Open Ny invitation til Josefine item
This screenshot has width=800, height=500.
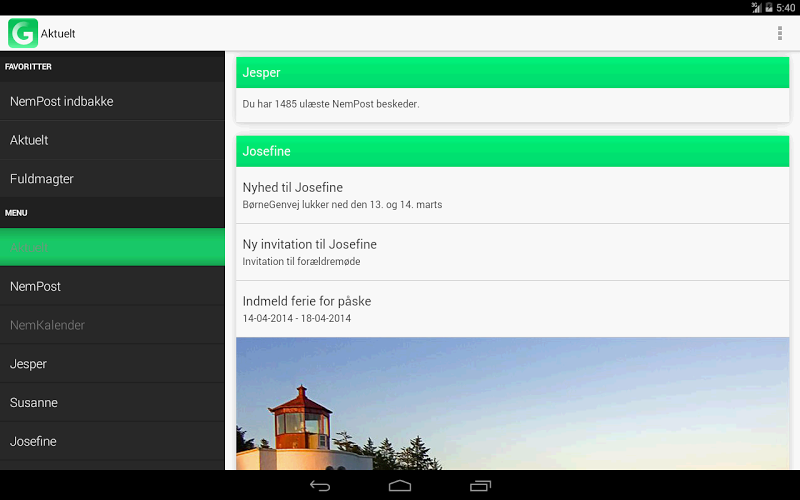(512, 252)
